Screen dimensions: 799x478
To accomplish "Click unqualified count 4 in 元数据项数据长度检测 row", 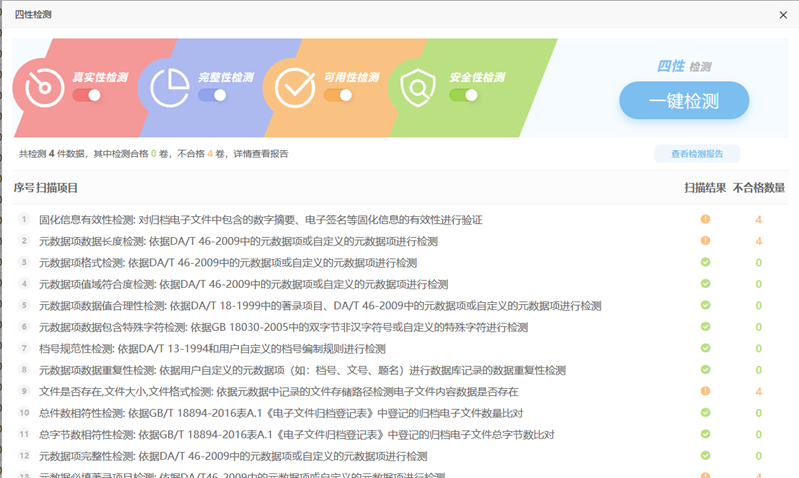I will pyautogui.click(x=758, y=241).
